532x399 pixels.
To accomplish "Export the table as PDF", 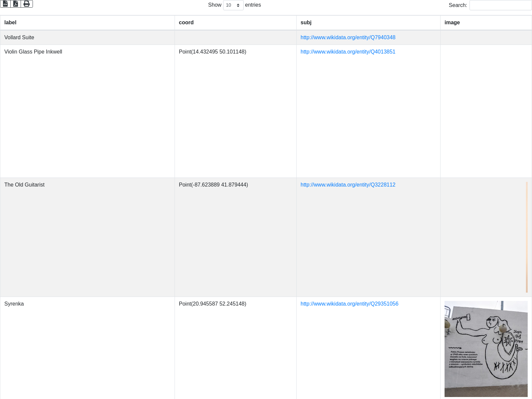I will pyautogui.click(x=16, y=4).
